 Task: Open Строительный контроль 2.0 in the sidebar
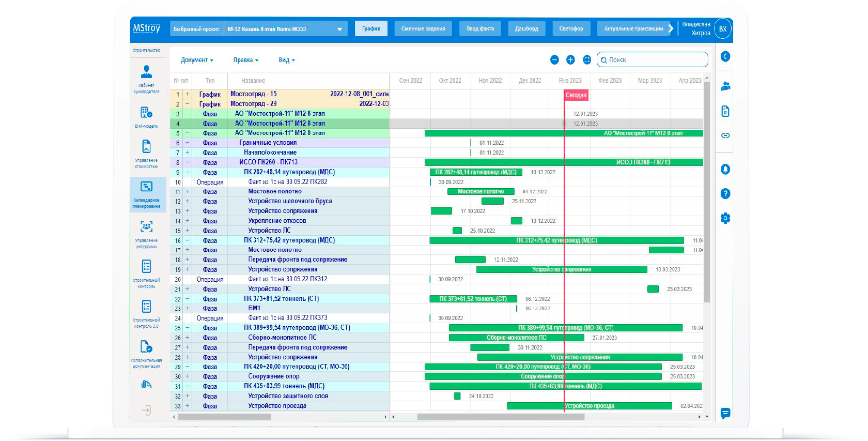146,314
